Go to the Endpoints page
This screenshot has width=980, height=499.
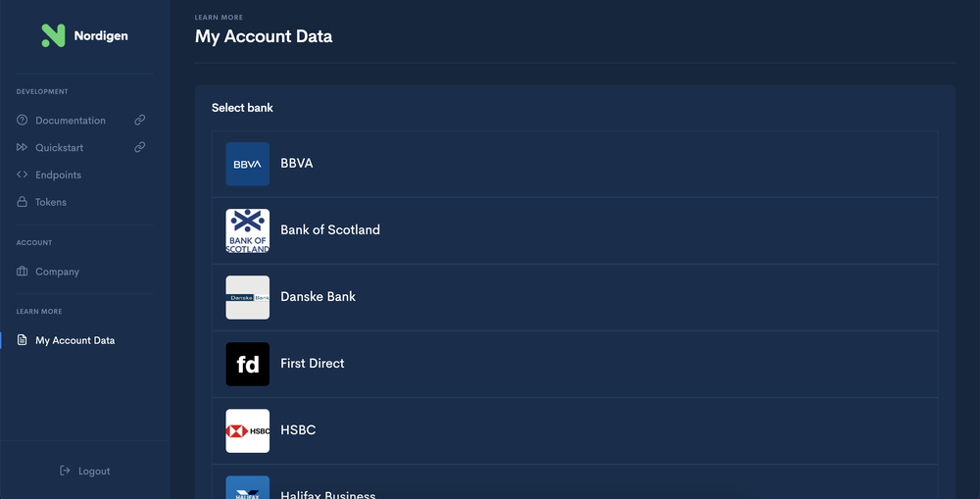58,175
